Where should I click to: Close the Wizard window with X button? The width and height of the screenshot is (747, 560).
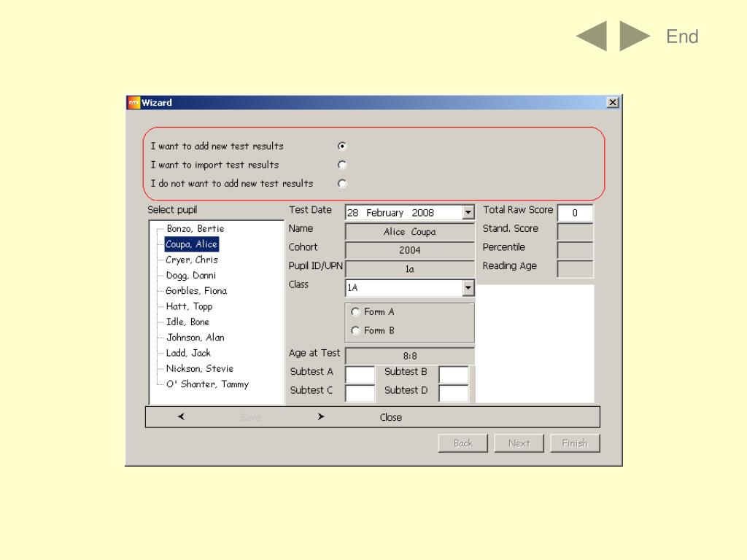(x=613, y=102)
